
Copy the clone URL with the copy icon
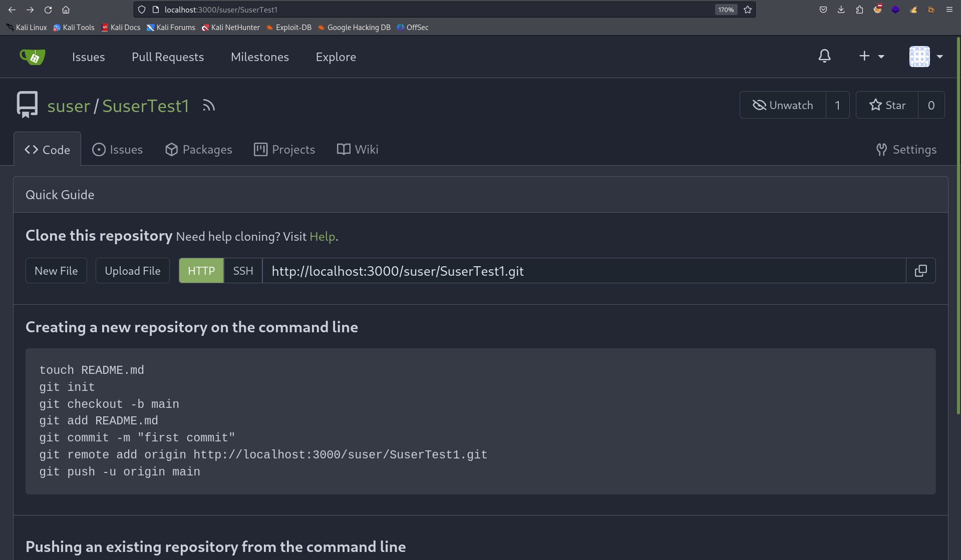point(920,271)
